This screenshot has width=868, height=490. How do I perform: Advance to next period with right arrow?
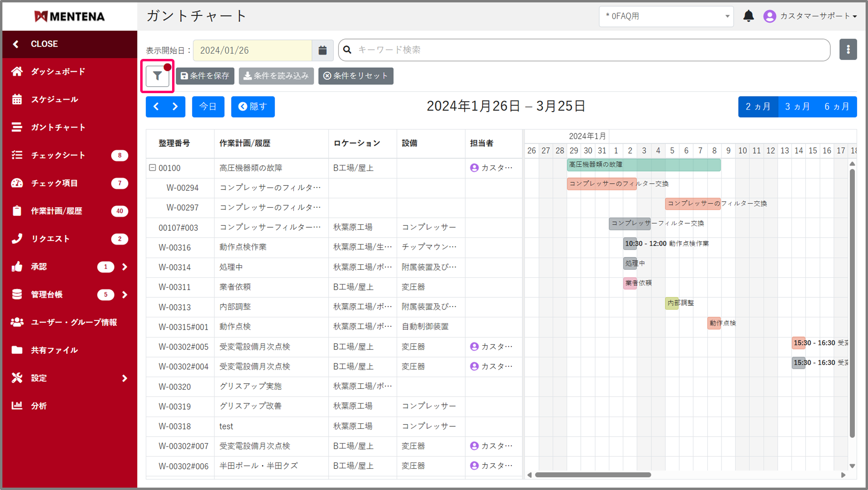pos(175,107)
